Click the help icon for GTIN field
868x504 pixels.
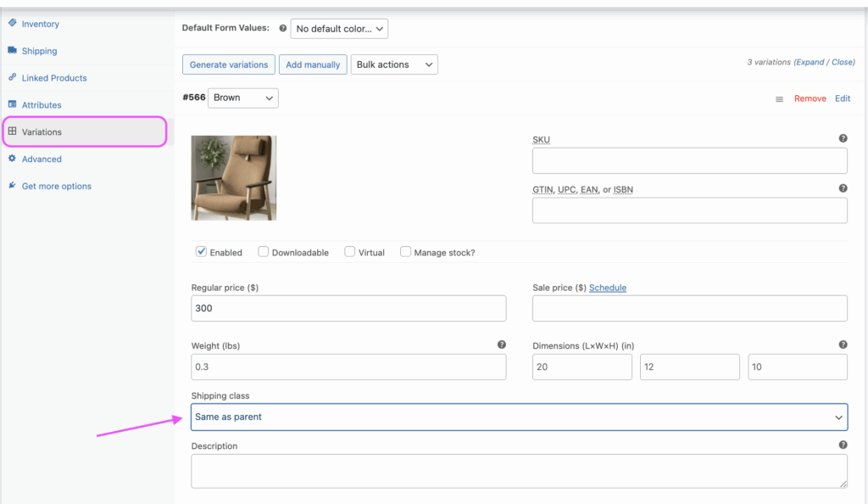(843, 188)
